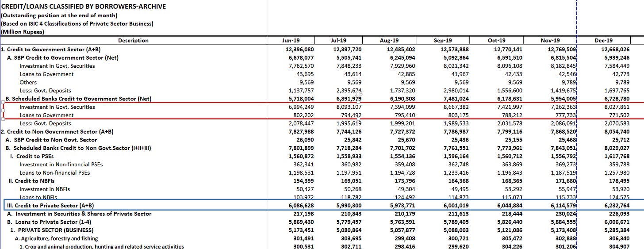Viewport: 644px width, 249px height.
Task: Select row B. Scheduled Banks Credit to Government Sector (Net)
Action: [78, 99]
